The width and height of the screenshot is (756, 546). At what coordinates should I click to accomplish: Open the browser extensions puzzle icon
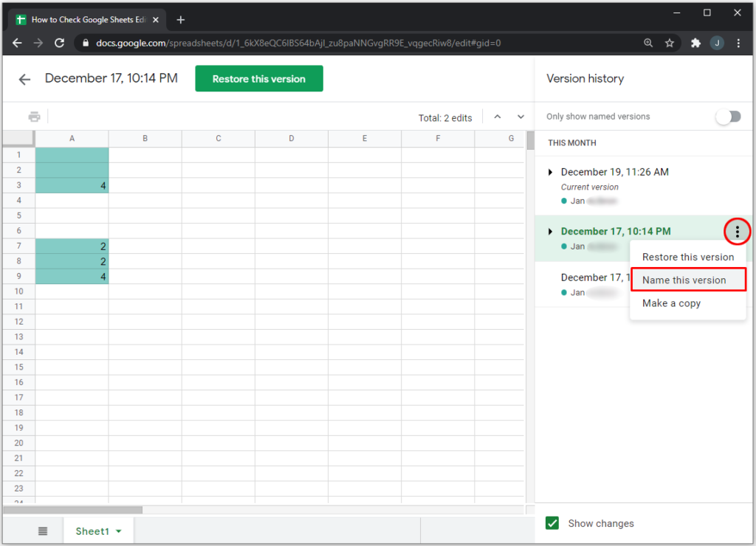point(695,44)
